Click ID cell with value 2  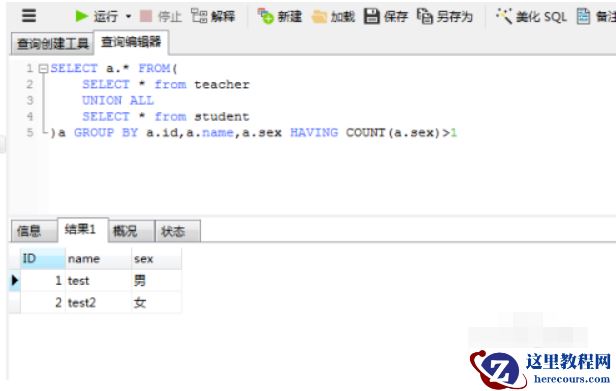[43, 302]
